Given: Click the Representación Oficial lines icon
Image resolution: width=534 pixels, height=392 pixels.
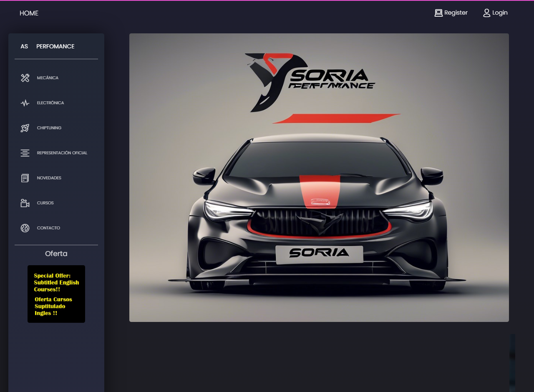Looking at the screenshot, I should tap(25, 153).
